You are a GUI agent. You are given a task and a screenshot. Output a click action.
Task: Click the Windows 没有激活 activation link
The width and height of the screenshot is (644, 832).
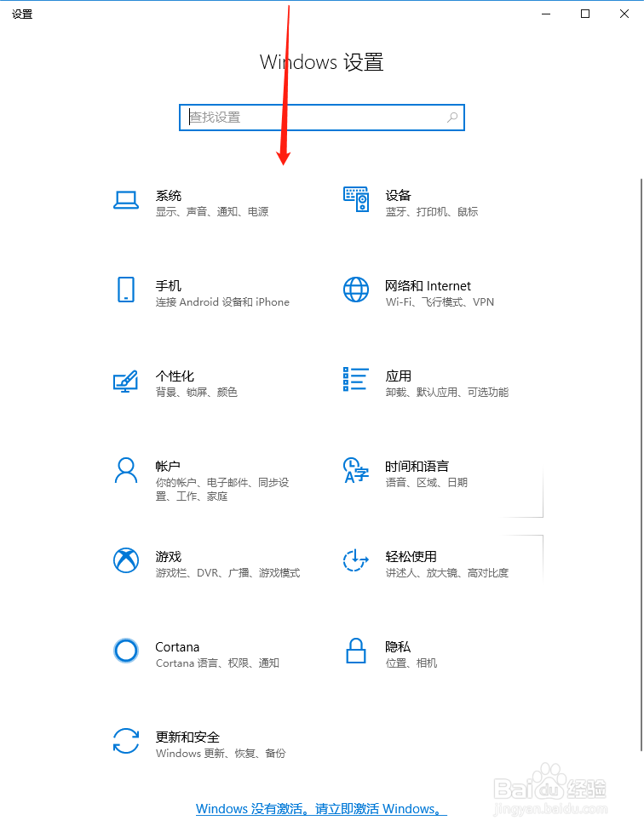point(321,809)
